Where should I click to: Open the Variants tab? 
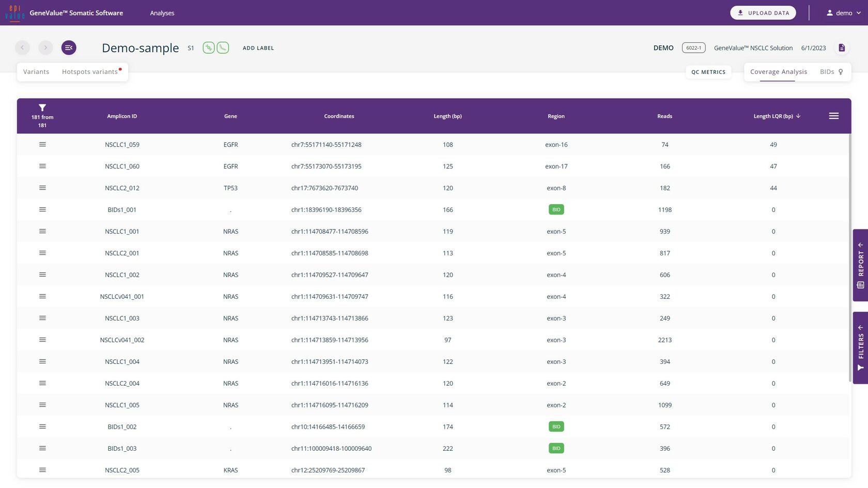[36, 72]
